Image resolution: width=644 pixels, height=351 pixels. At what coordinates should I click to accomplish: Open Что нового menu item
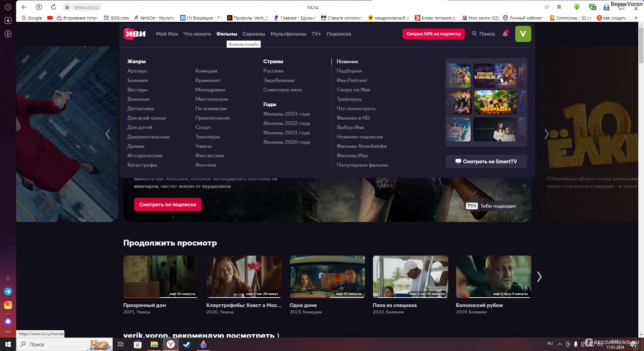point(197,34)
